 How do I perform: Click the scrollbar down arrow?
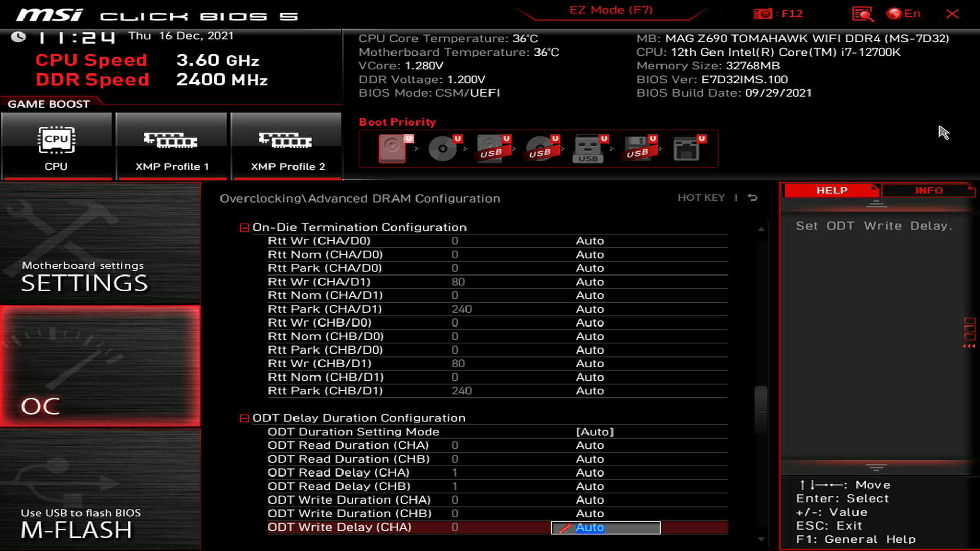761,539
